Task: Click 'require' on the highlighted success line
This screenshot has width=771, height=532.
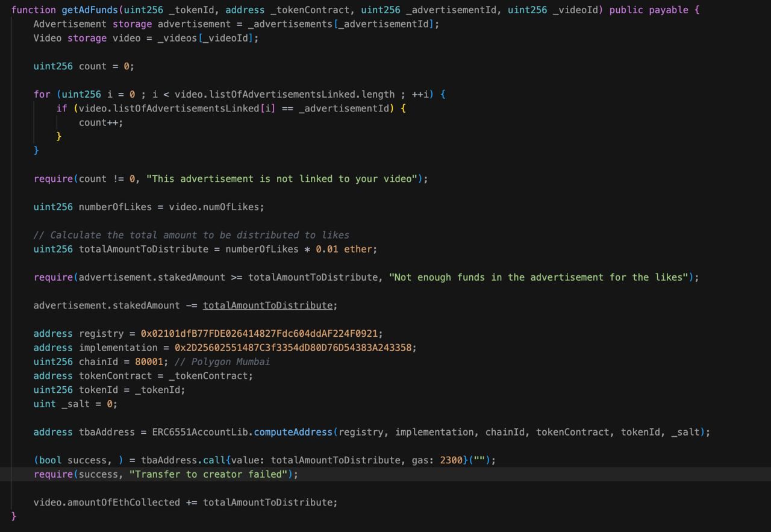Action: click(53, 474)
